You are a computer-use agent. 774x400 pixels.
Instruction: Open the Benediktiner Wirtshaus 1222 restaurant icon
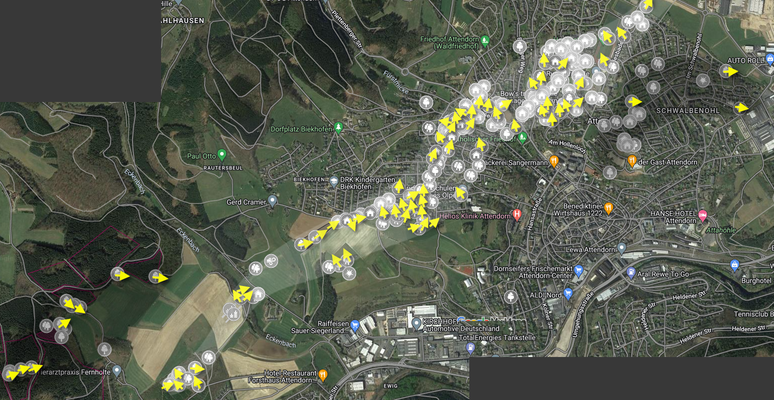(608, 208)
